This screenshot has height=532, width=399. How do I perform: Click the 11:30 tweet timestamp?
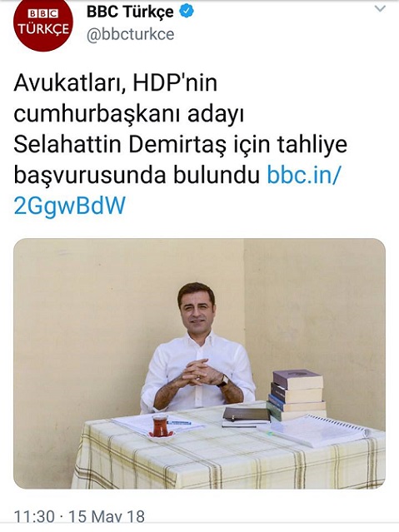click(34, 517)
